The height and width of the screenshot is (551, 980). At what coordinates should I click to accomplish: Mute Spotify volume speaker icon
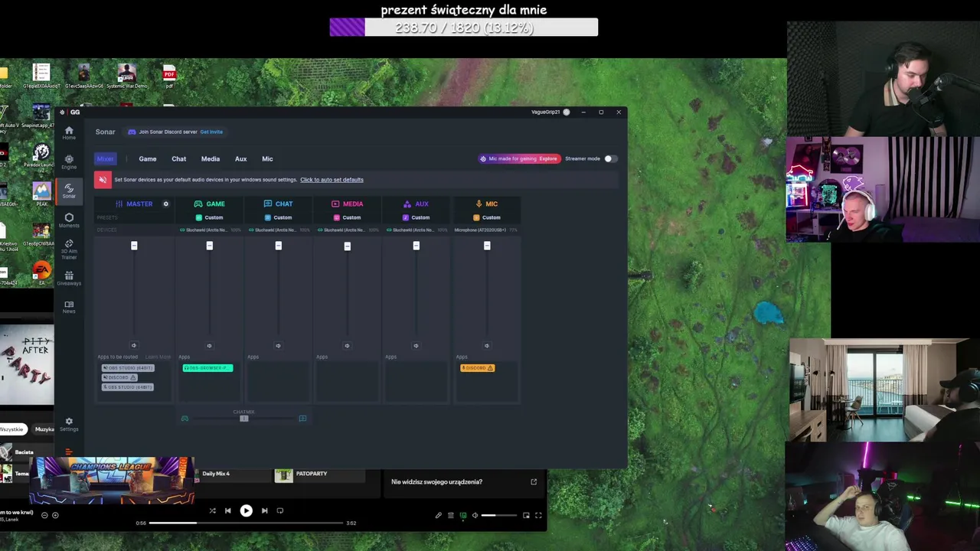475,516
